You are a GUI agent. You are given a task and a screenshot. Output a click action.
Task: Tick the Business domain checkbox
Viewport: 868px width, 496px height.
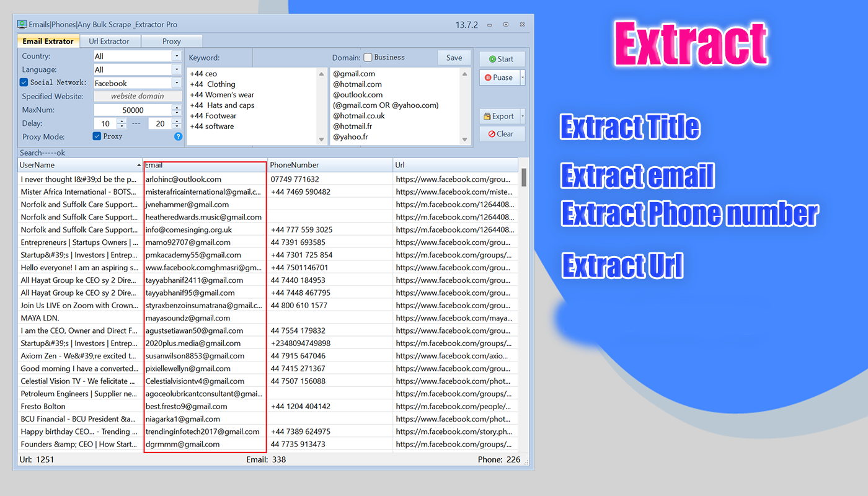(x=368, y=58)
